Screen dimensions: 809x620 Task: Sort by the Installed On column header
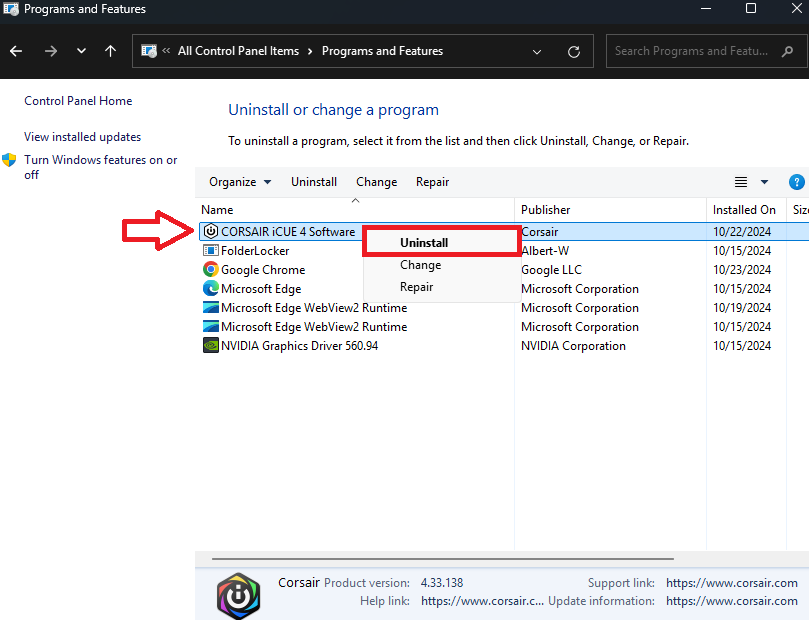(744, 210)
